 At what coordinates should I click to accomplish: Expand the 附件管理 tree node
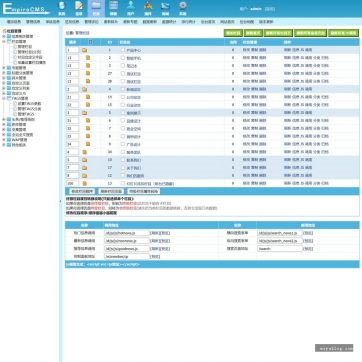tap(4, 124)
